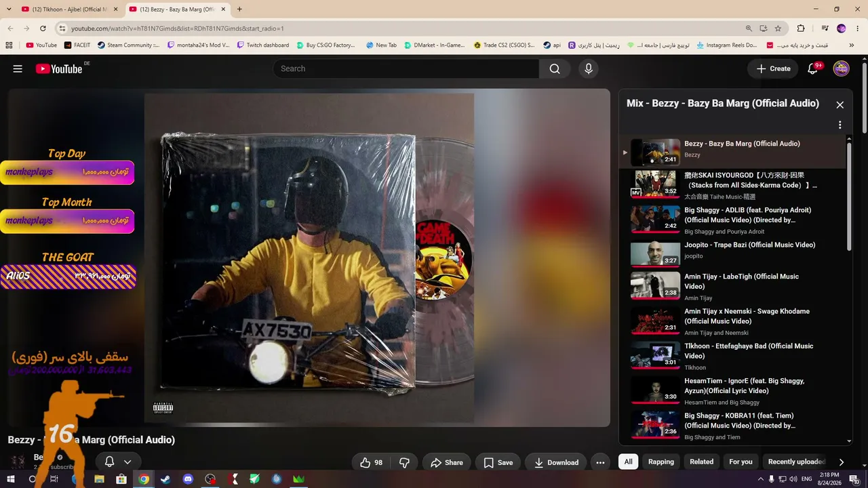Reload the current page

(x=43, y=28)
